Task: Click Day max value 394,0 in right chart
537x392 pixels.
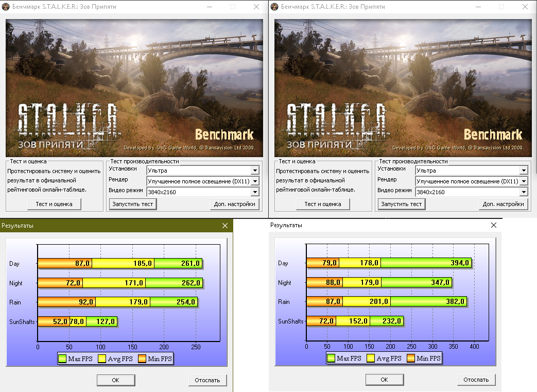Action: point(460,263)
